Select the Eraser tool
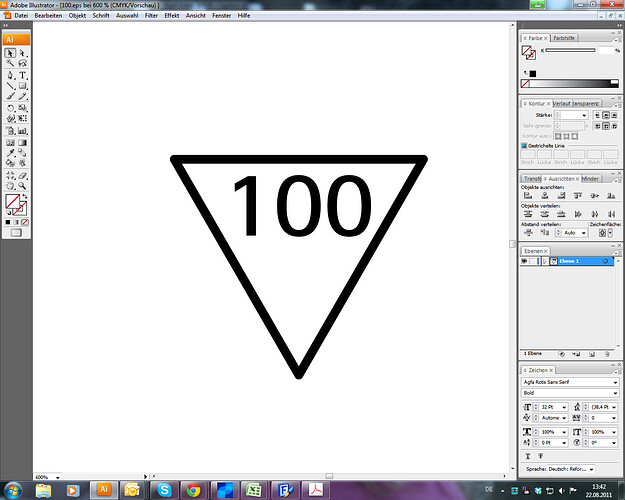This screenshot has width=625, height=500. [x=23, y=175]
